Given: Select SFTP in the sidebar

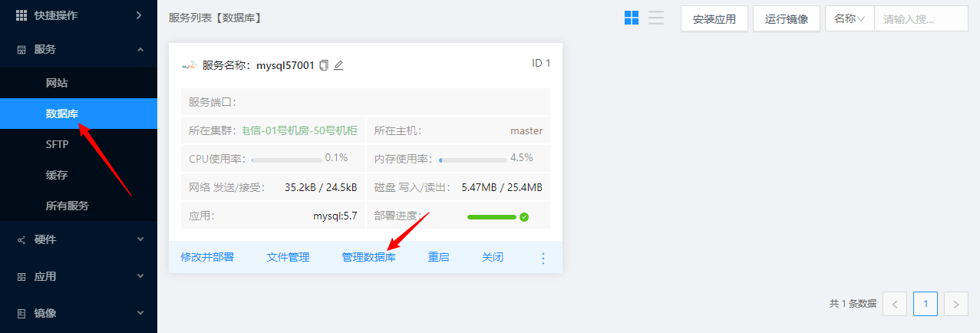Looking at the screenshot, I should pos(57,144).
